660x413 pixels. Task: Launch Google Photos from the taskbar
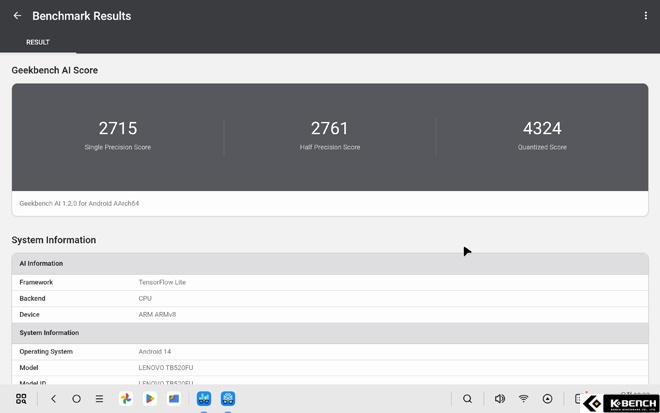click(126, 399)
